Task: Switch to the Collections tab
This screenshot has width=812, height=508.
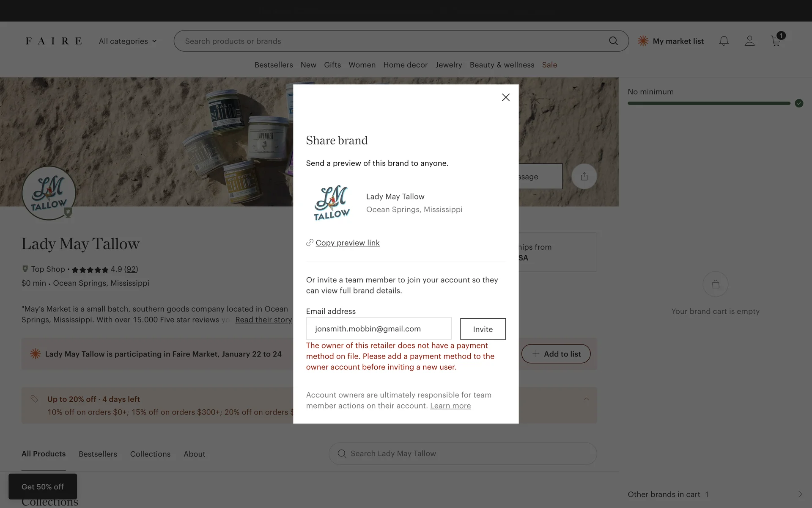Action: [x=150, y=454]
